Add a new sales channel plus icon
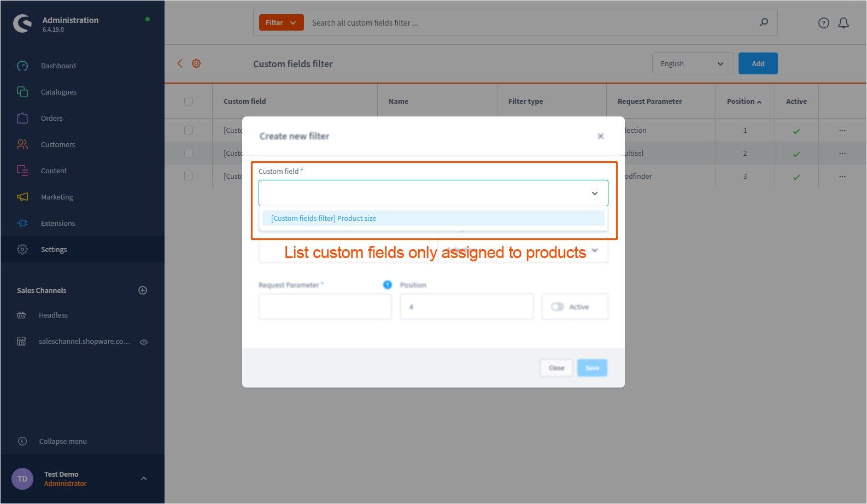Screen dimensions: 867x504 point(143,290)
